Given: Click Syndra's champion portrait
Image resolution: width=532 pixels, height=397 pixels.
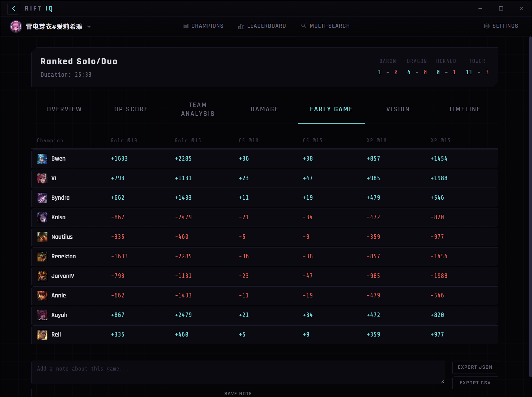Looking at the screenshot, I should 42,198.
